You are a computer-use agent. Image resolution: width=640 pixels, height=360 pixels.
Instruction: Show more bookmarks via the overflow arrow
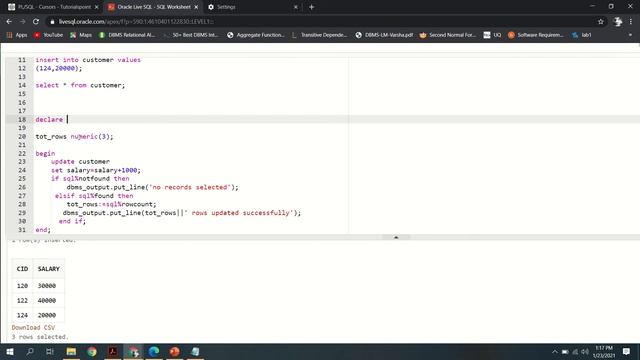point(630,35)
